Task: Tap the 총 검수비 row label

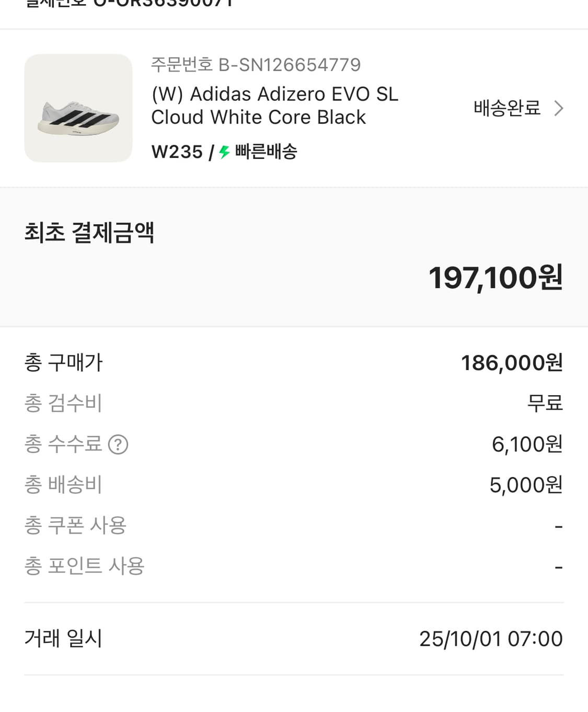Action: point(63,403)
